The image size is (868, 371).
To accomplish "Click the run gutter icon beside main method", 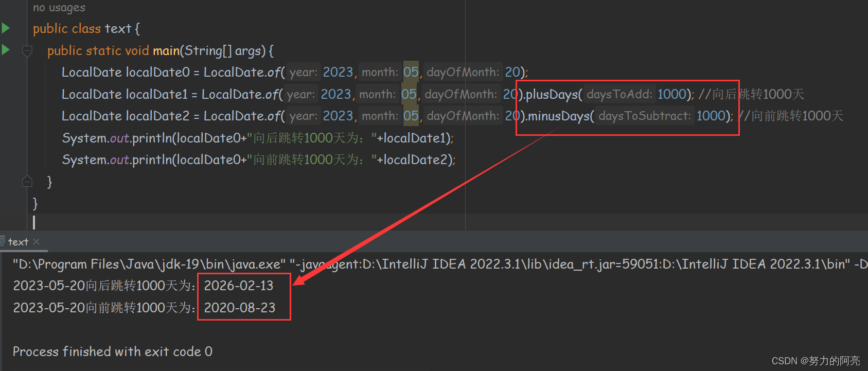I will pos(6,50).
